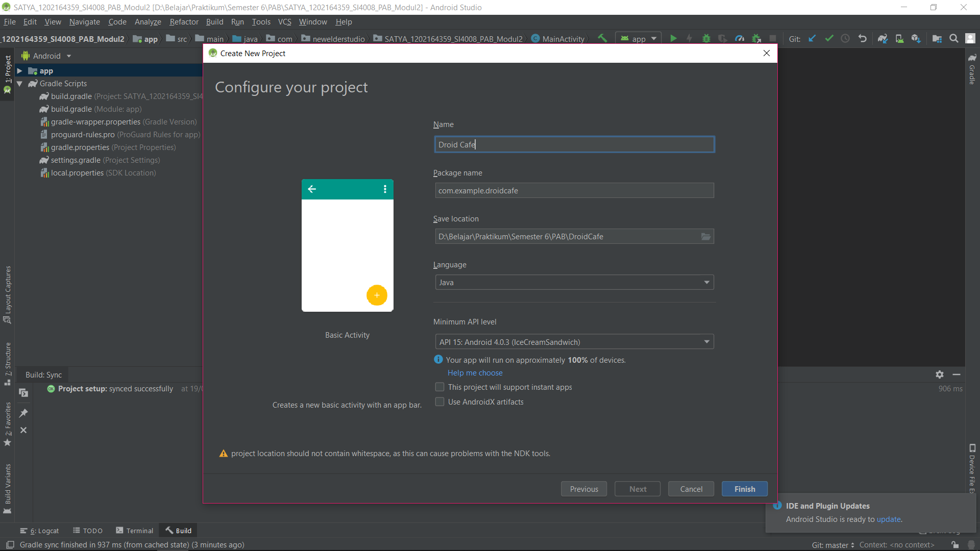Open Layout Captures side panel
This screenshot has width=980, height=551.
pos(8,294)
